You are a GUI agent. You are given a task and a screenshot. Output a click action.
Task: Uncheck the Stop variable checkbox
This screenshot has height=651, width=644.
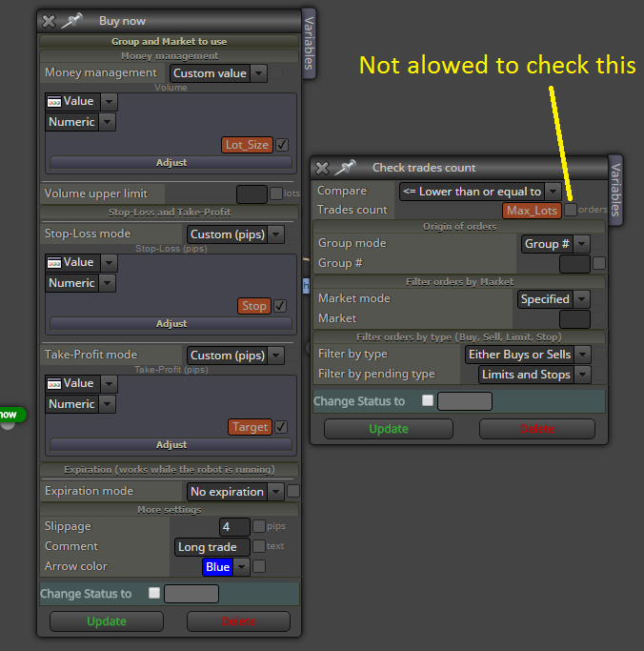280,306
